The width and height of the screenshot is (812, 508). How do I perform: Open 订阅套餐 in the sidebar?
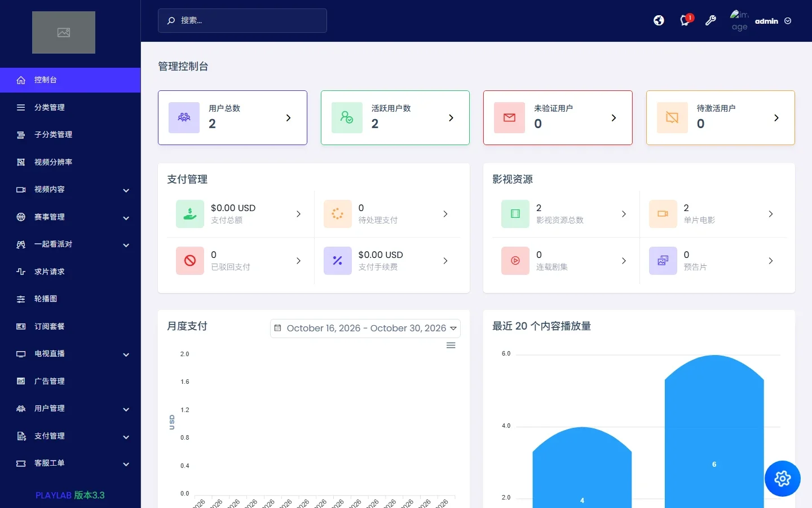pos(70,327)
